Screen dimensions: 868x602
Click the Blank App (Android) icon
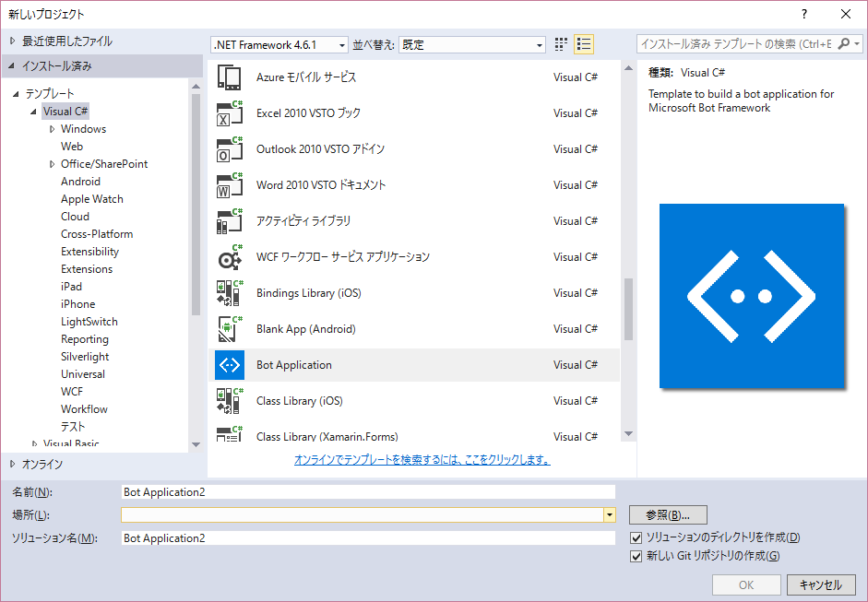(229, 329)
